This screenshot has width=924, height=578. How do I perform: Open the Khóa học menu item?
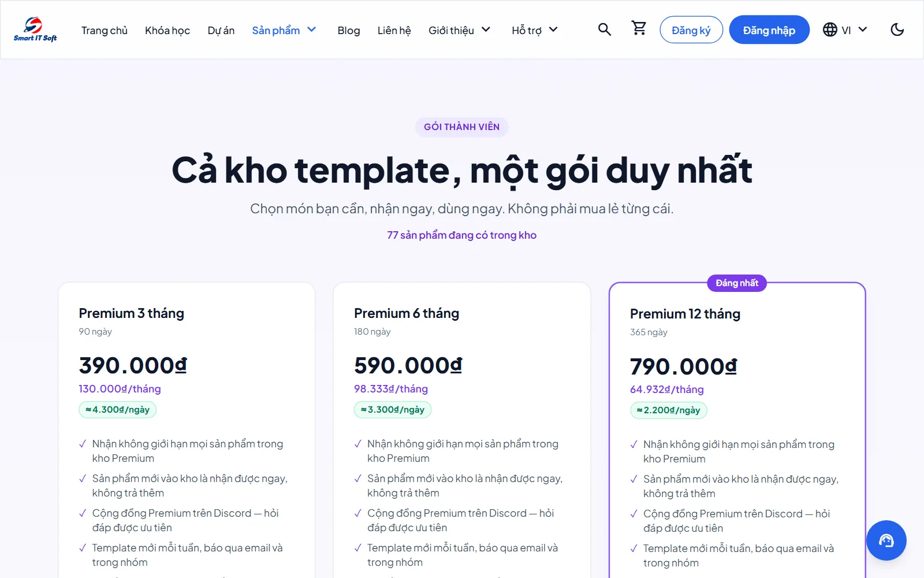[x=167, y=30]
